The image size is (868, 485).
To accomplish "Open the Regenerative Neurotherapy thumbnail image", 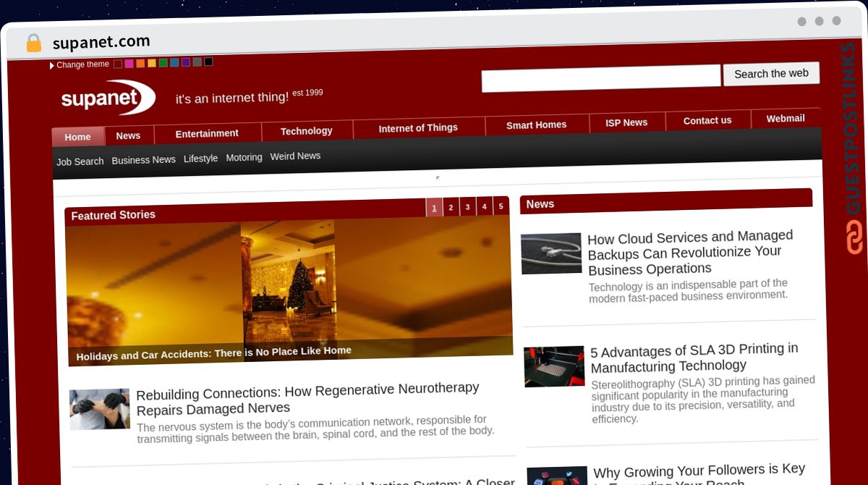I will click(100, 409).
